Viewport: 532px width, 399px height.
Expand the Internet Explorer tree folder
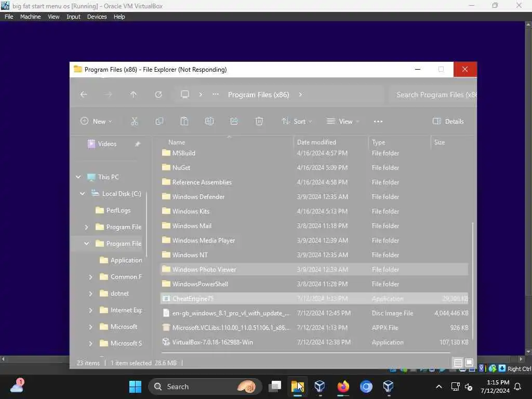90,310
